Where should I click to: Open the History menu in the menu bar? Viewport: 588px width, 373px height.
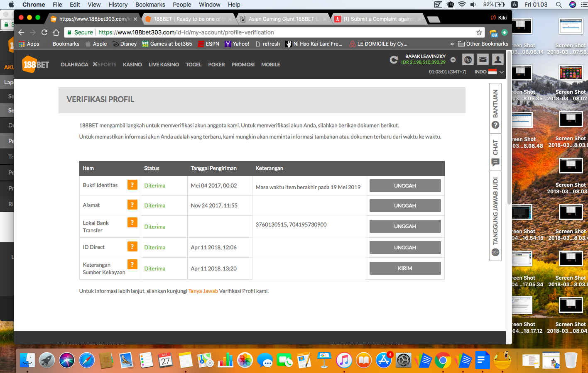[118, 5]
